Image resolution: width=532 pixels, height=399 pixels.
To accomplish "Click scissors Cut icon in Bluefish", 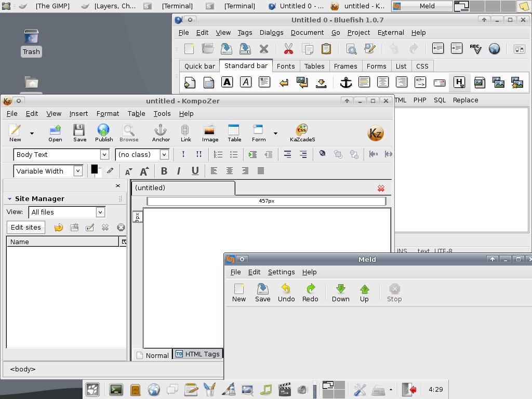I will coord(288,48).
